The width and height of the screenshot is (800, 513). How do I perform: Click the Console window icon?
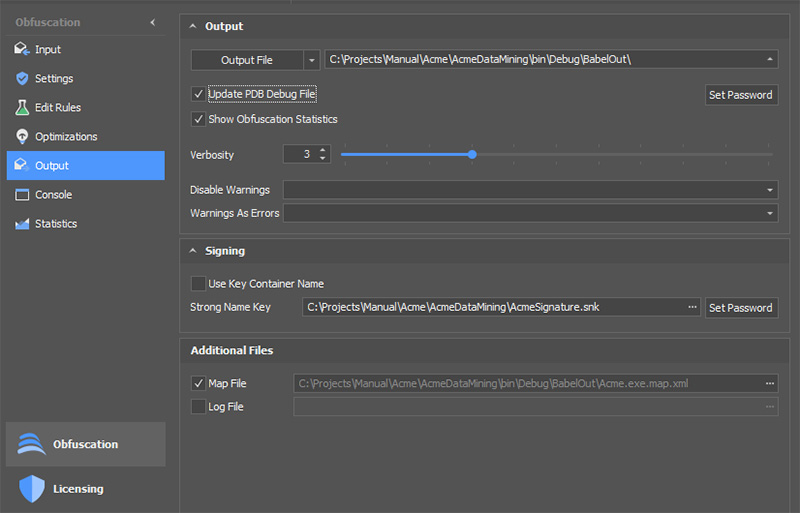tap(21, 195)
